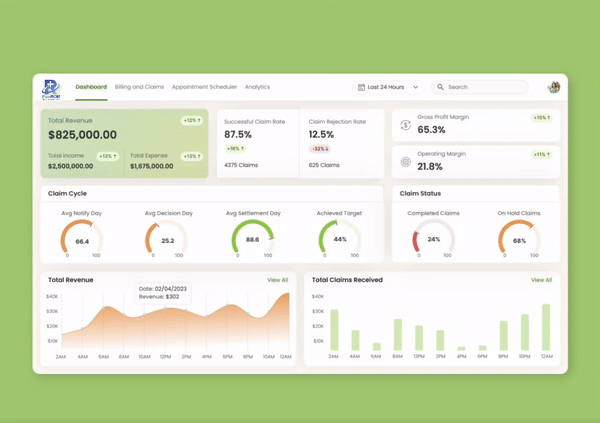
Task: Click the Claim Status heading
Action: coord(420,193)
